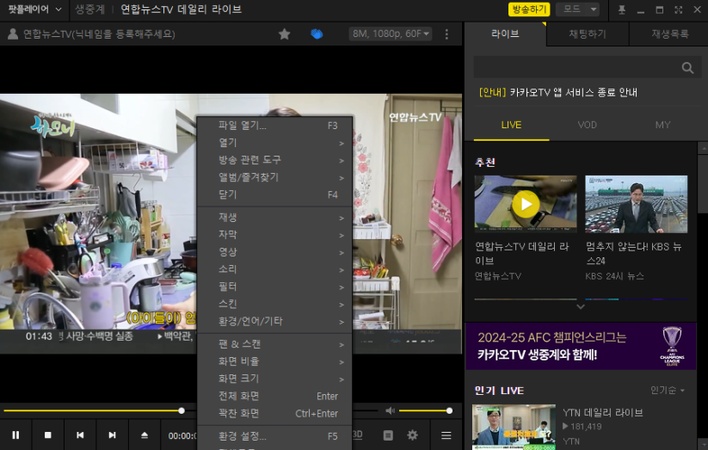Skip to the previous track
Image resolution: width=708 pixels, height=450 pixels.
[80, 435]
